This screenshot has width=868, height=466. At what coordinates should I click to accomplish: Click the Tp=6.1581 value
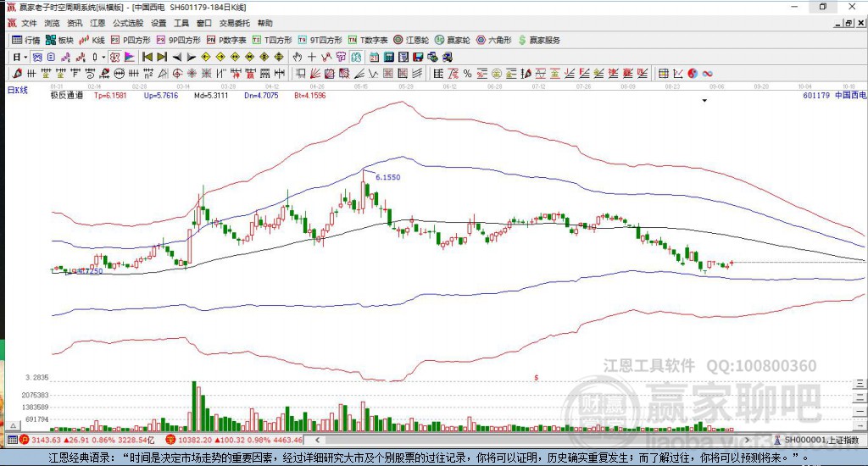click(x=110, y=95)
